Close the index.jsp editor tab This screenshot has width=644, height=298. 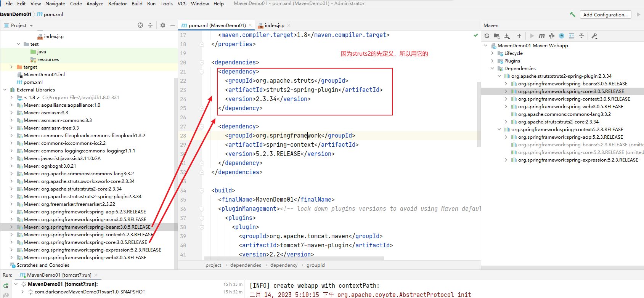(x=289, y=25)
